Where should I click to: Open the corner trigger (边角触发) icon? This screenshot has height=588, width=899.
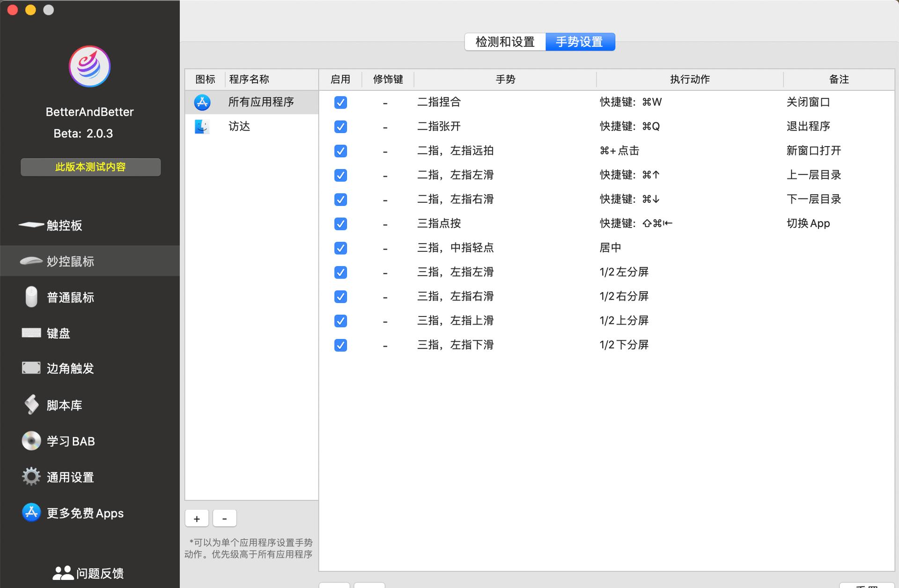tap(31, 368)
